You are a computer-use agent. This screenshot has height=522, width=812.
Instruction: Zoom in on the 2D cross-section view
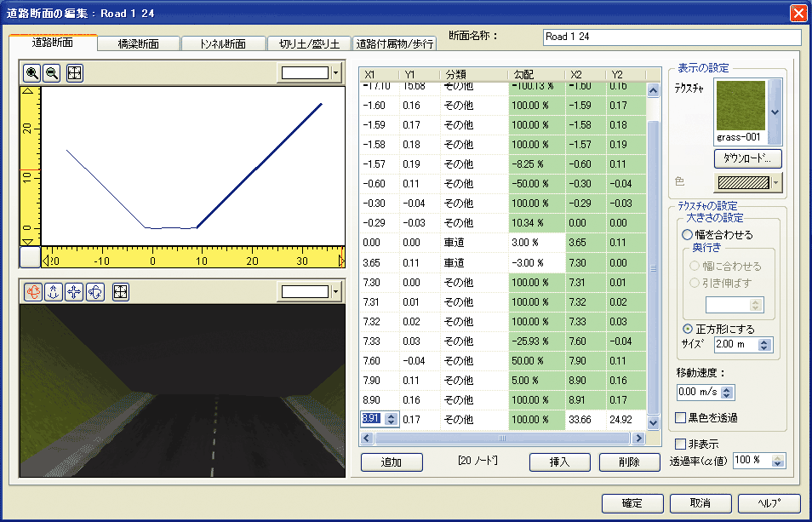tap(31, 73)
